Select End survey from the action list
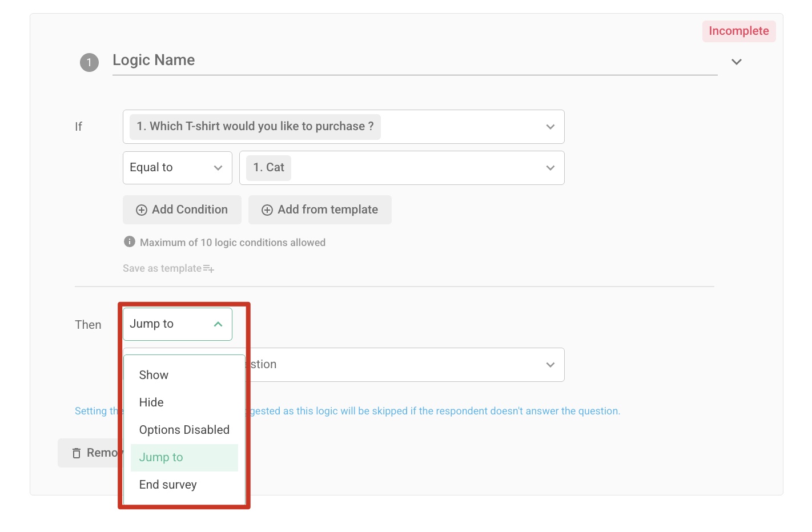The width and height of the screenshot is (812, 532). click(x=167, y=485)
